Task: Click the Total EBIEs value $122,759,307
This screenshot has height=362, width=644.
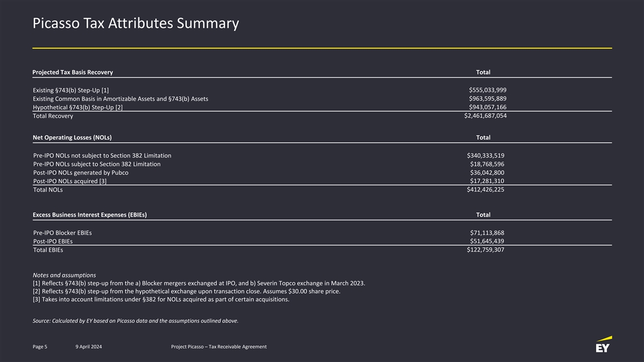Action: (485, 250)
